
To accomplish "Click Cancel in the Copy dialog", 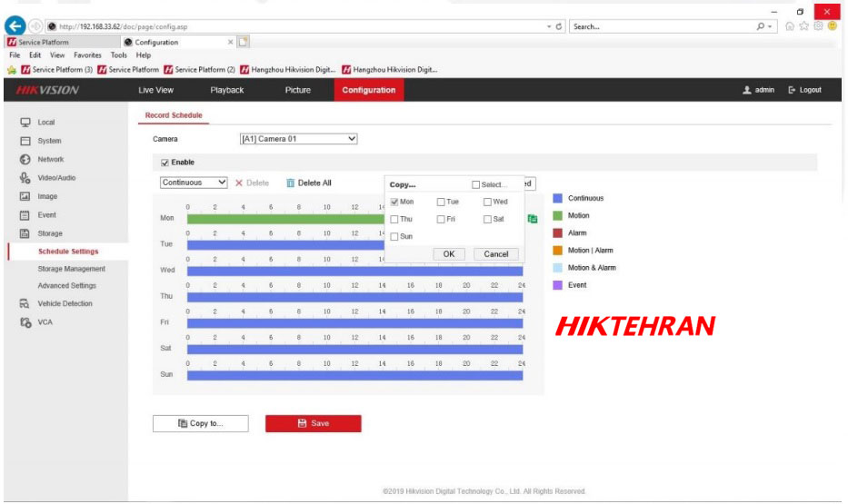I will pyautogui.click(x=496, y=254).
